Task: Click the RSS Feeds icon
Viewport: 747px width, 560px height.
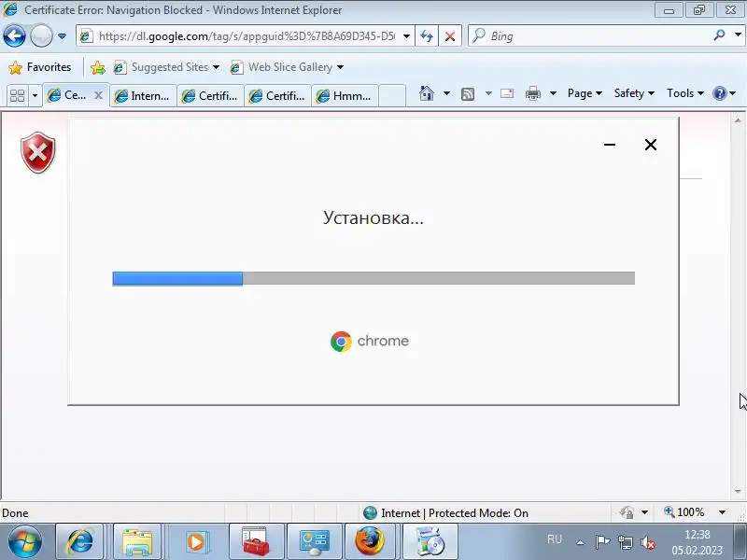Action: [468, 94]
